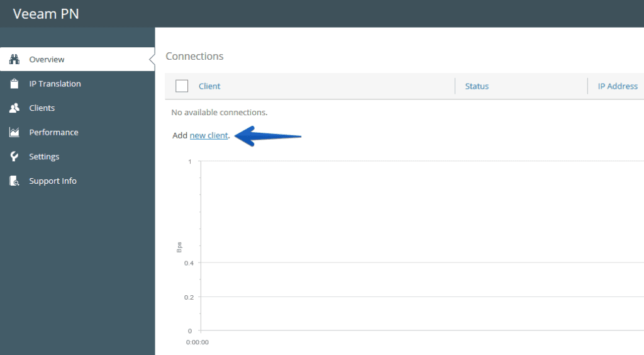Click the Veeam PN title in header
Image resolution: width=644 pixels, height=355 pixels.
tap(46, 13)
